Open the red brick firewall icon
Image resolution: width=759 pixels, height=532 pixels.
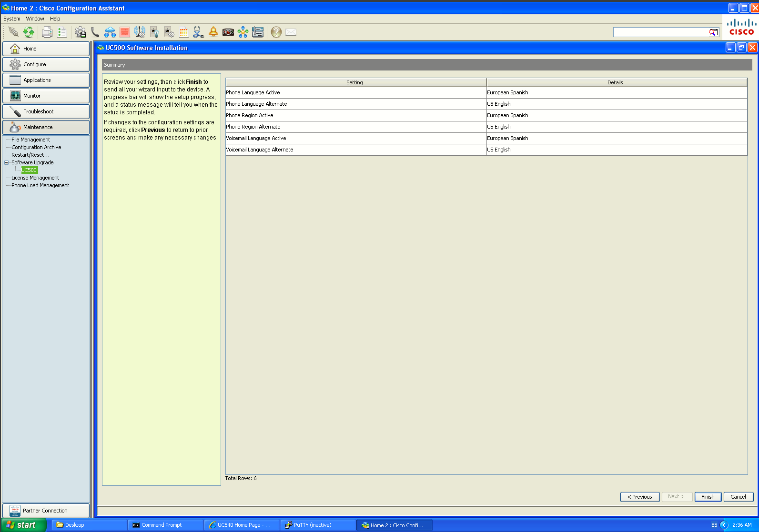(x=125, y=32)
